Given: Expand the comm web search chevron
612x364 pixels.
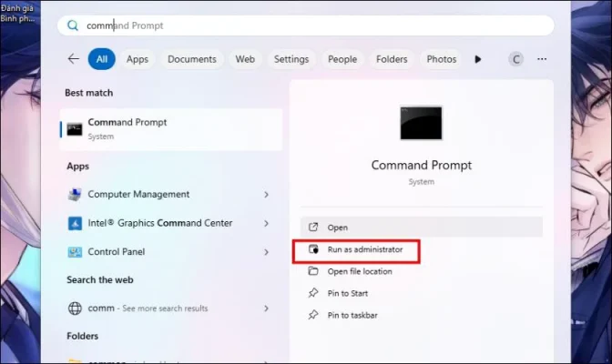Looking at the screenshot, I should coord(266,308).
